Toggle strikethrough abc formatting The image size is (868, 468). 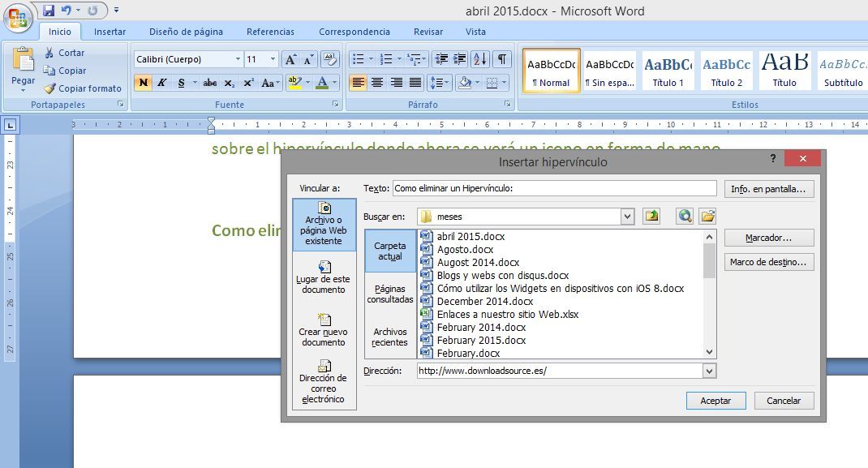[210, 83]
